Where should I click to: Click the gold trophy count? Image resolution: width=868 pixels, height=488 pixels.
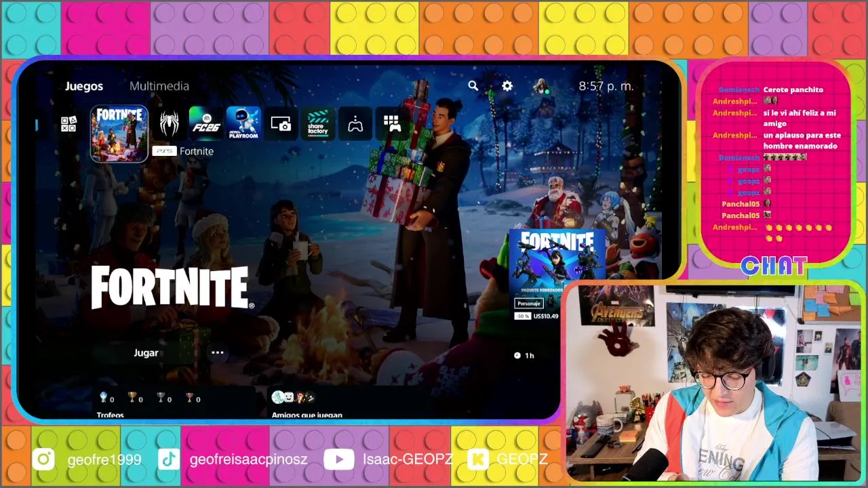[x=136, y=399]
